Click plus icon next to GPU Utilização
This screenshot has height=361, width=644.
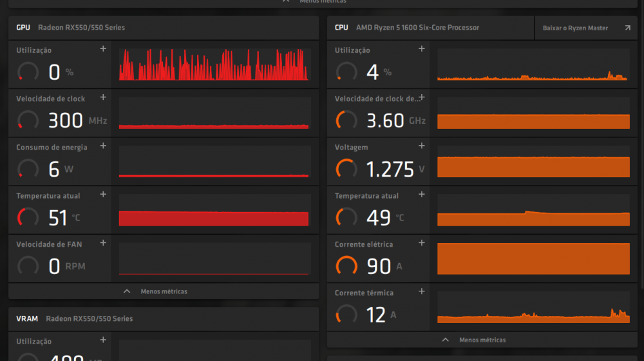click(x=103, y=49)
